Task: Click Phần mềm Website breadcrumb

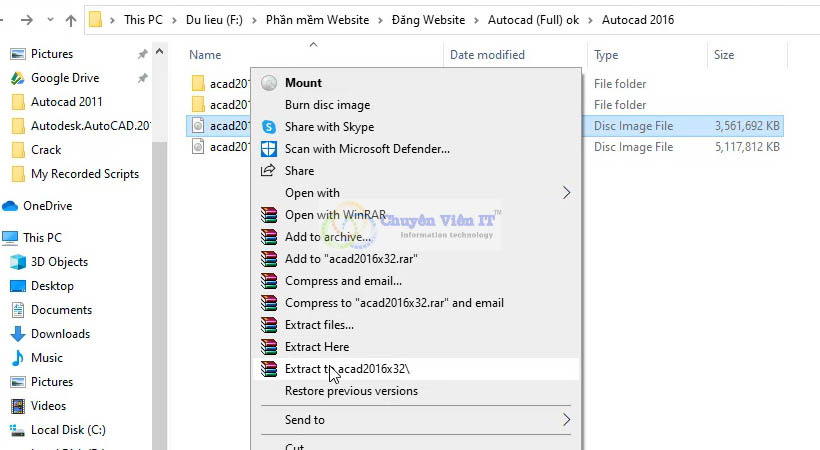Action: [317, 20]
